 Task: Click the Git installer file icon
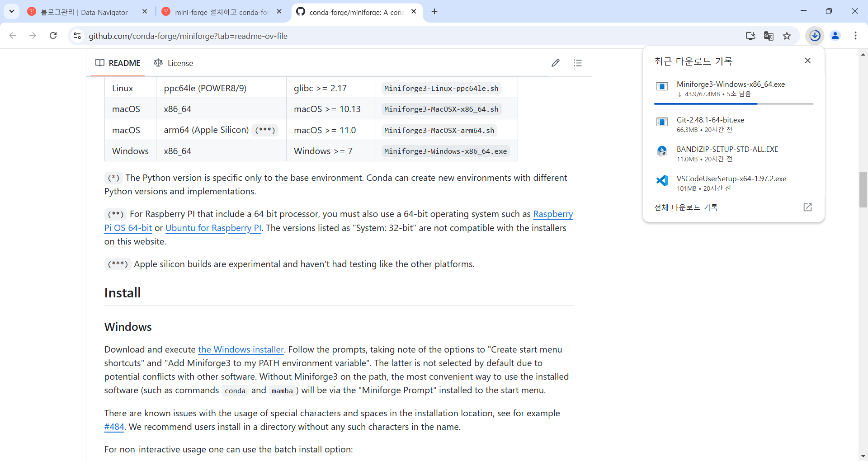point(662,122)
